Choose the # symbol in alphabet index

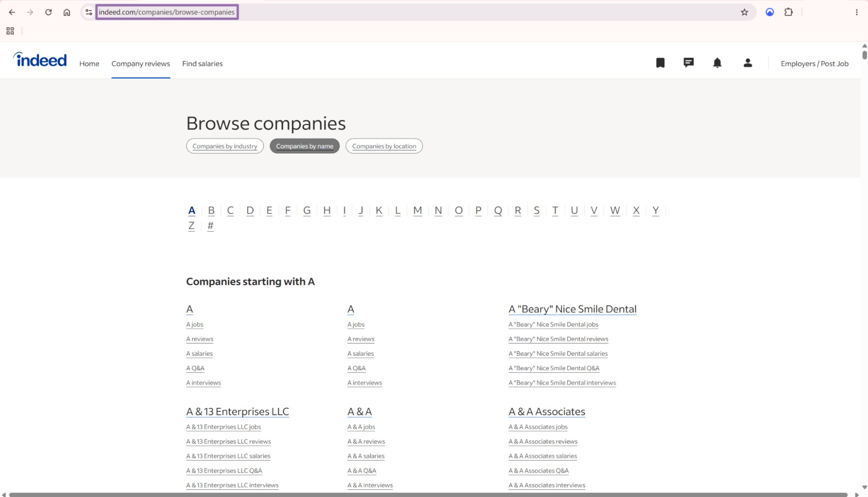210,225
